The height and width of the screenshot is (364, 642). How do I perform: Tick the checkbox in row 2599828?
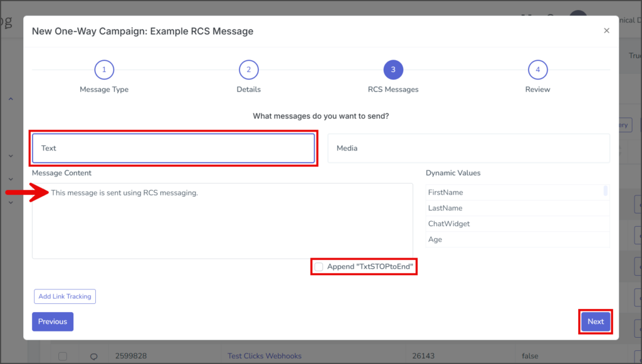(63, 356)
